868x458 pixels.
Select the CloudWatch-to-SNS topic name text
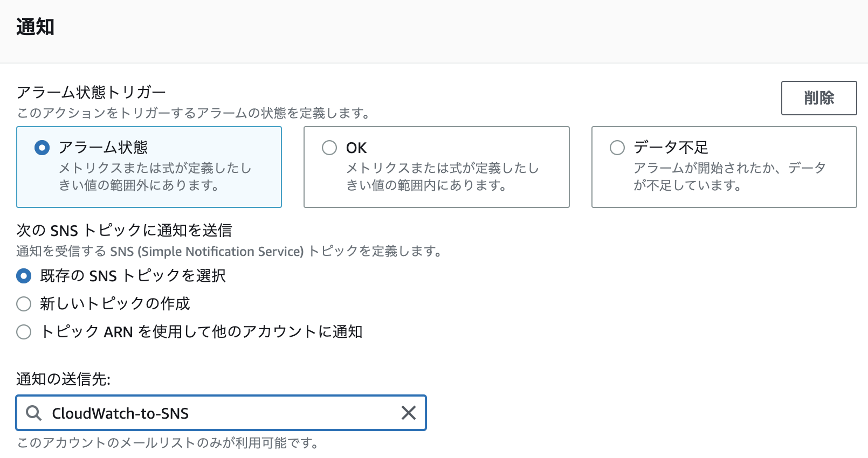coord(120,413)
